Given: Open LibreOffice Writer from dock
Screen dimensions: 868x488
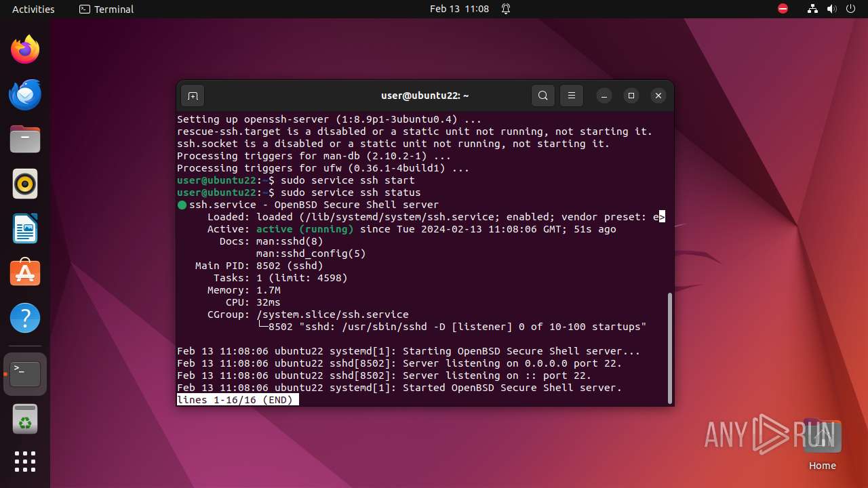Looking at the screenshot, I should pos(25,228).
